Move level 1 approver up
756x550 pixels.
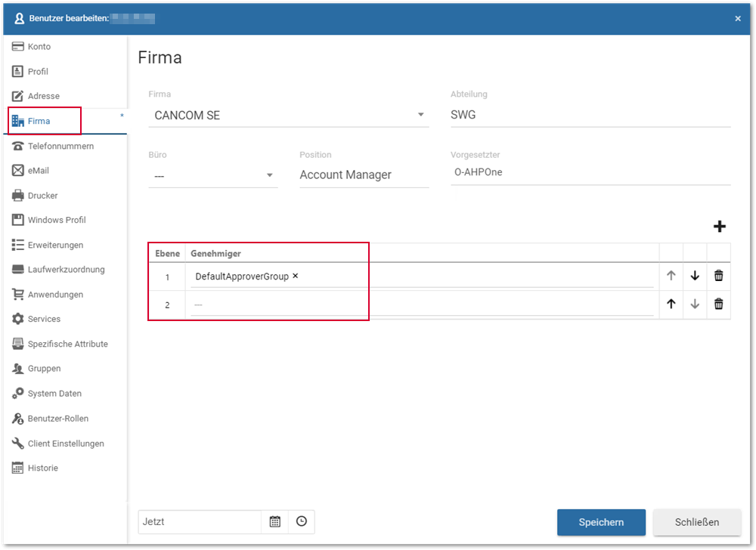point(671,276)
